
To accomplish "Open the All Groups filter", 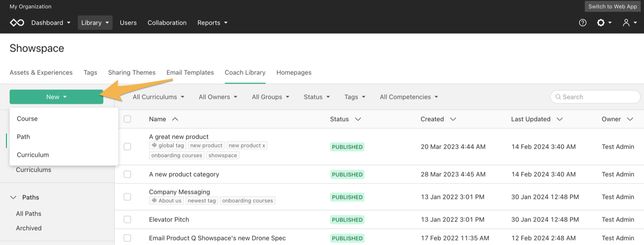I will pos(271,97).
